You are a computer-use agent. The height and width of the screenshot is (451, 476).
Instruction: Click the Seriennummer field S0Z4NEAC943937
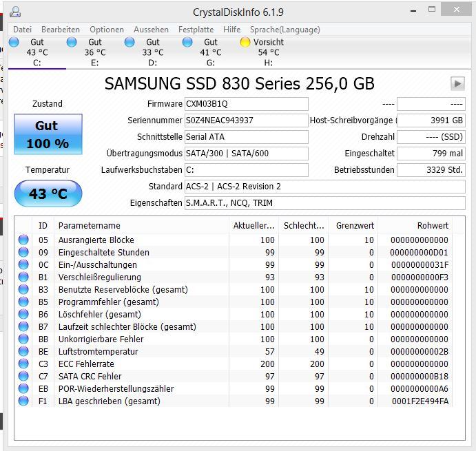coord(247,120)
